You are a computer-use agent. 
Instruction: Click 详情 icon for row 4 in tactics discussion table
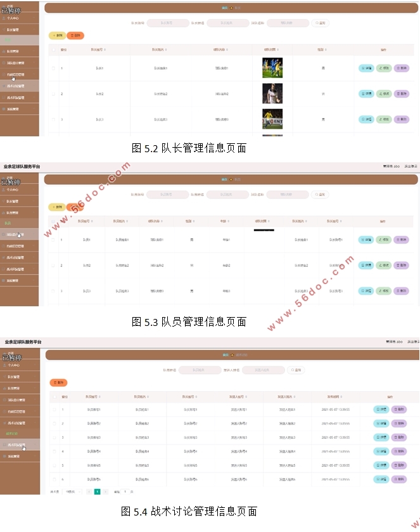point(381,451)
